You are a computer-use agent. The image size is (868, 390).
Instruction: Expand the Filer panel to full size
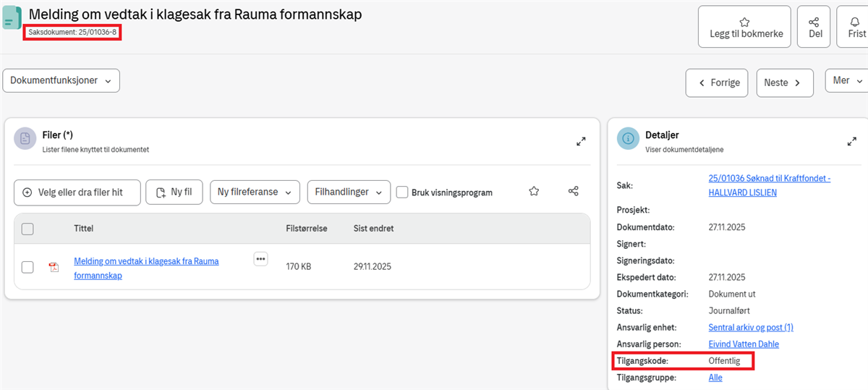pos(581,142)
